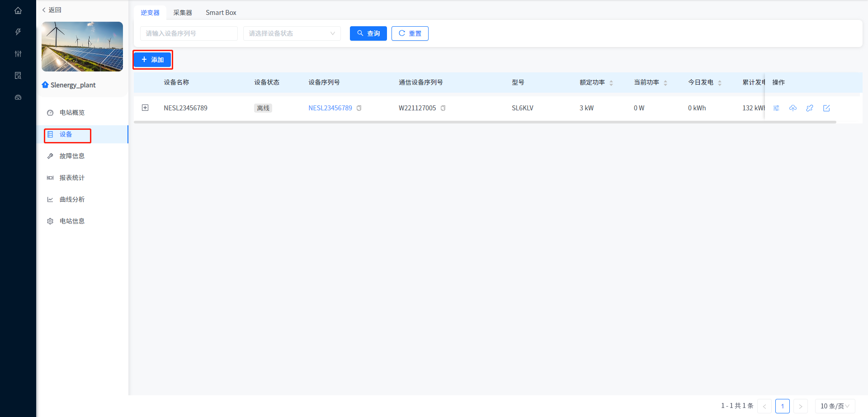This screenshot has width=868, height=417.
Task: Click the unlink device icon in row
Action: (810, 108)
